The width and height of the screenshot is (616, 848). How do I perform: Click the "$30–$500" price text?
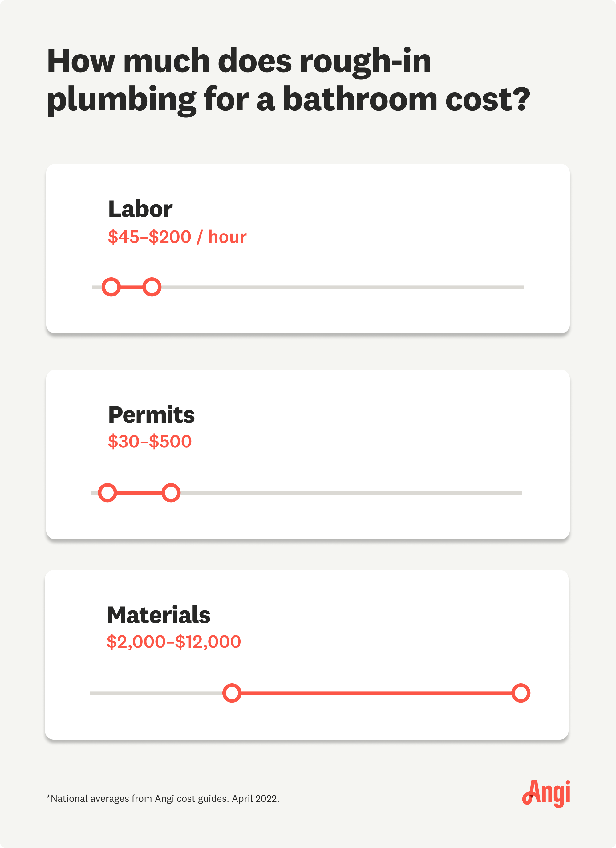tap(149, 441)
